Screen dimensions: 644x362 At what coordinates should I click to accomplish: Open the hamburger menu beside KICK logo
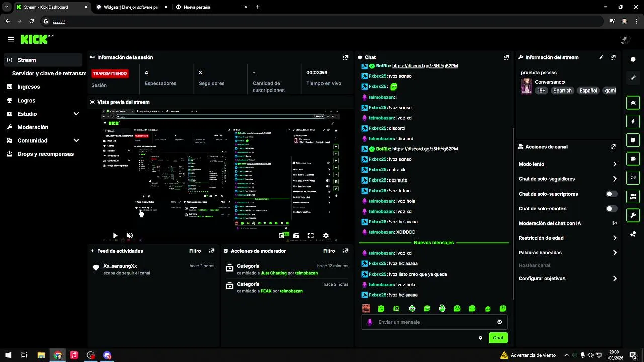pyautogui.click(x=11, y=39)
